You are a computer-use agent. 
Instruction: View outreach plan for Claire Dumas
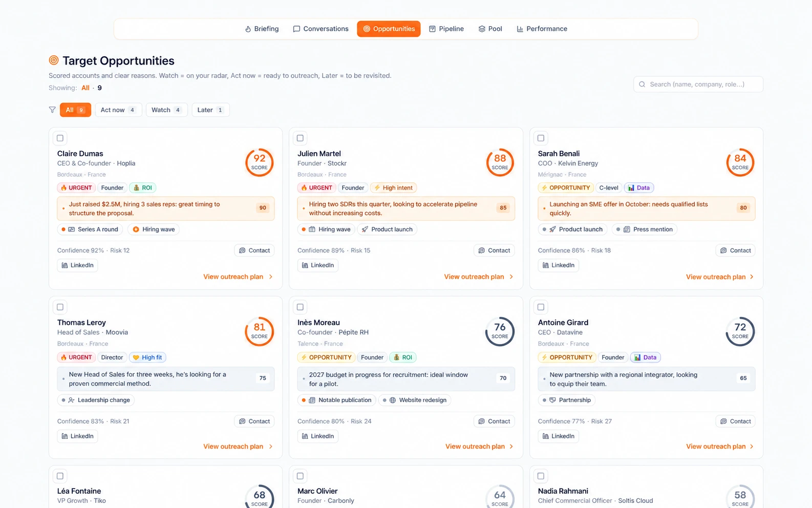(x=238, y=277)
